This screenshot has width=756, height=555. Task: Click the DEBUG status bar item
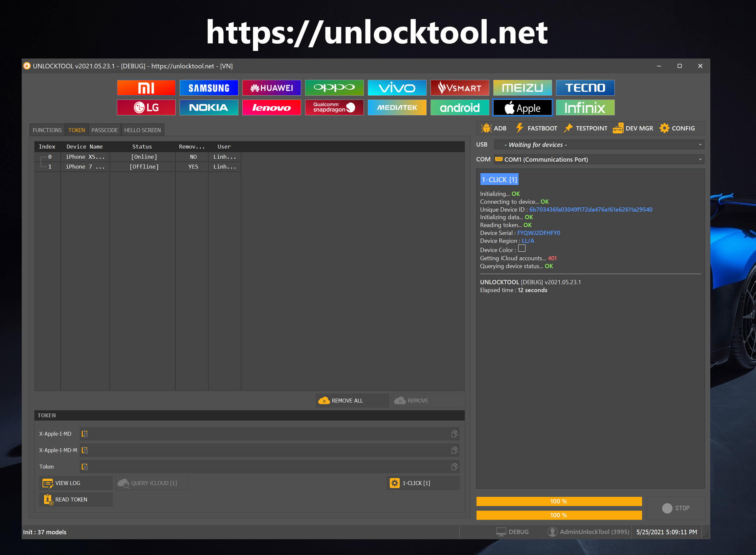(513, 532)
